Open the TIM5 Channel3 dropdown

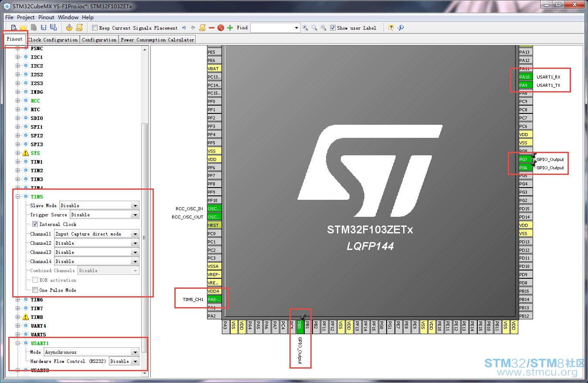click(96, 252)
